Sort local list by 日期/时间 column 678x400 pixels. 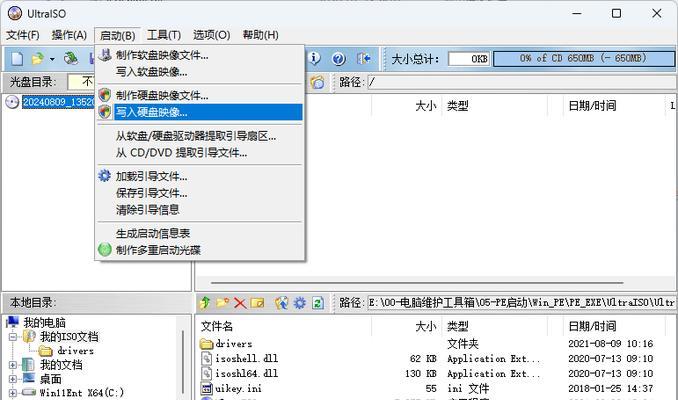tap(592, 326)
